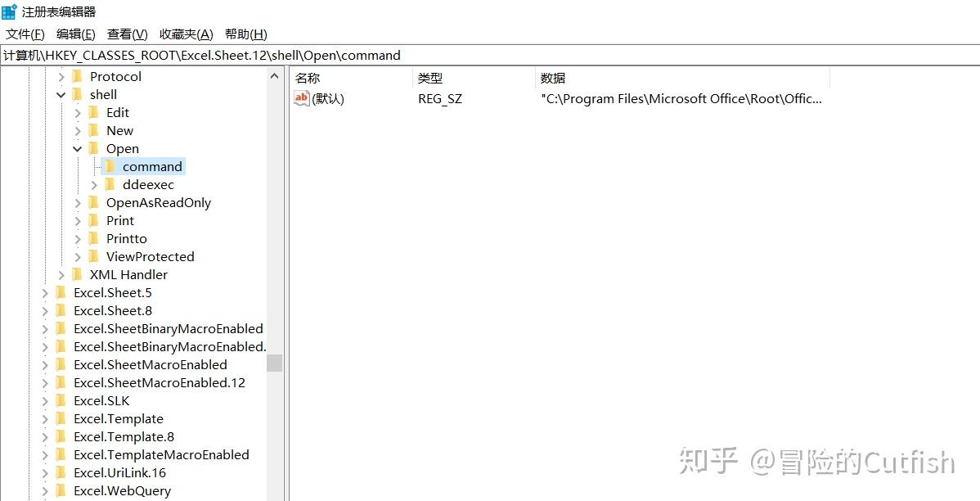The height and width of the screenshot is (501, 980).
Task: Expand the New key
Action: click(78, 131)
